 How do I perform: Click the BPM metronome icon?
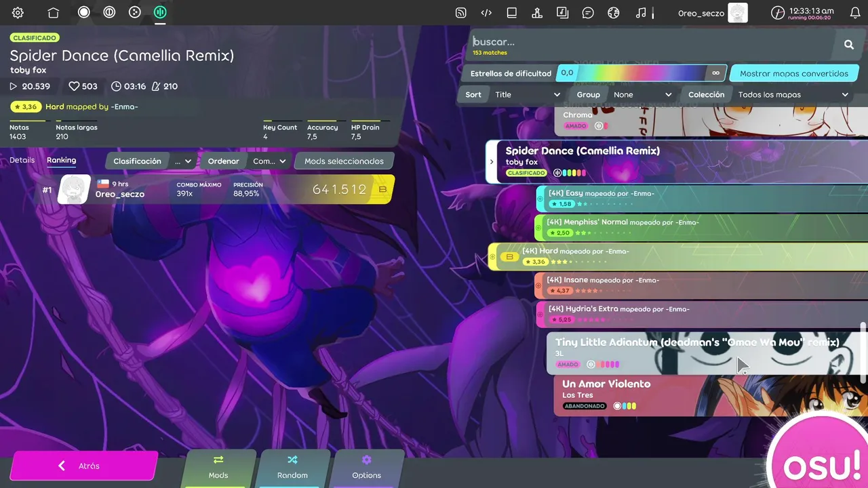(x=155, y=86)
